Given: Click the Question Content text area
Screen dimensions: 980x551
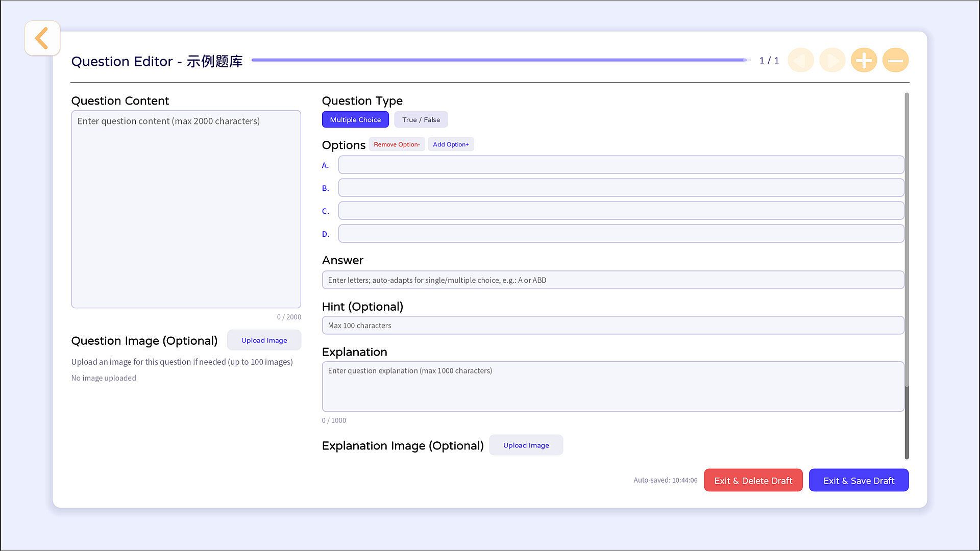Looking at the screenshot, I should tap(186, 209).
